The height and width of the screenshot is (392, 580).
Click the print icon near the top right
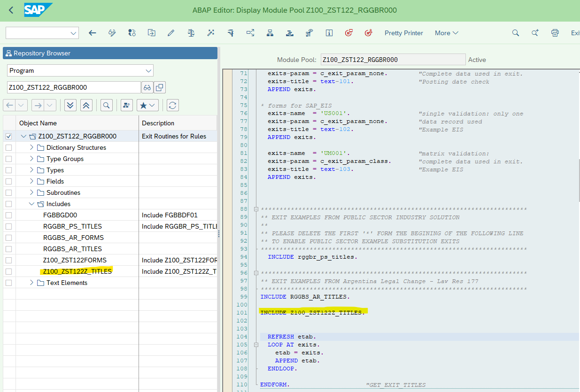(555, 33)
